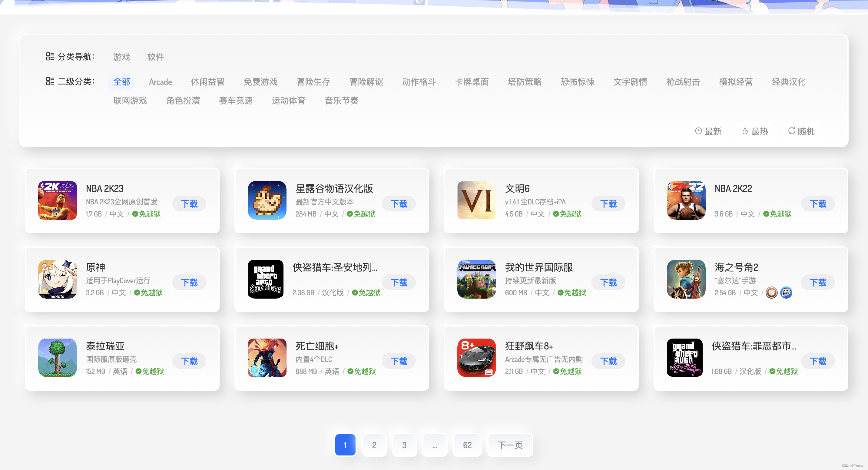Filter by 卡牌桌面 subcategory
Viewport: 868px width, 470px height.
(x=472, y=81)
